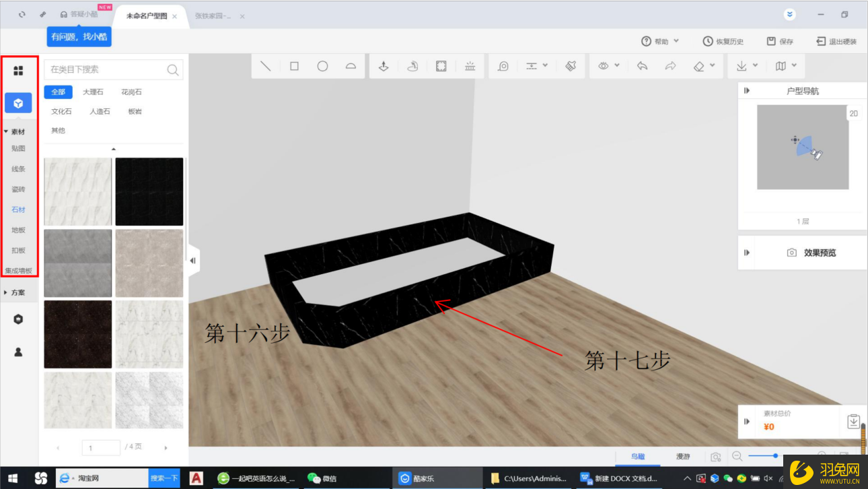Screen dimensions: 868x489
Task: Click the 保存 save button
Action: tap(781, 41)
